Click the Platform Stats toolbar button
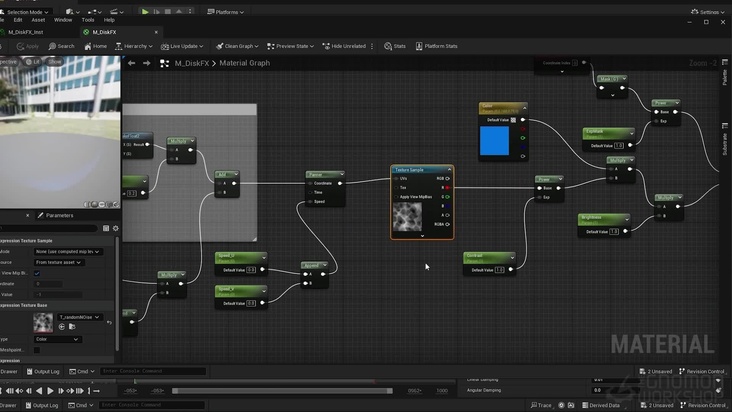This screenshot has height=412, width=732. point(436,46)
